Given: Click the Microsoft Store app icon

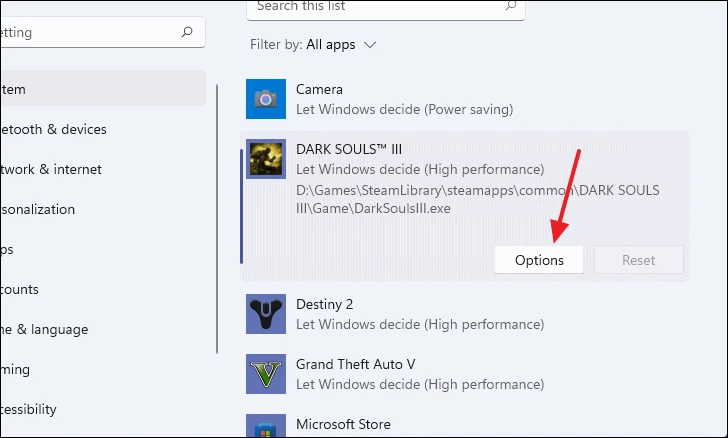Looking at the screenshot, I should point(266,426).
